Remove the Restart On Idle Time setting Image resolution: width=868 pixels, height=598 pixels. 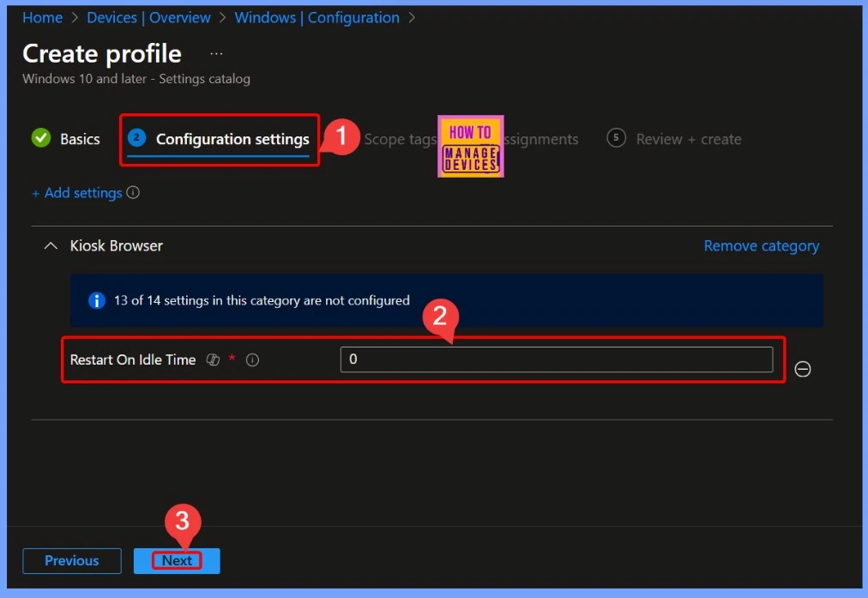(x=803, y=369)
